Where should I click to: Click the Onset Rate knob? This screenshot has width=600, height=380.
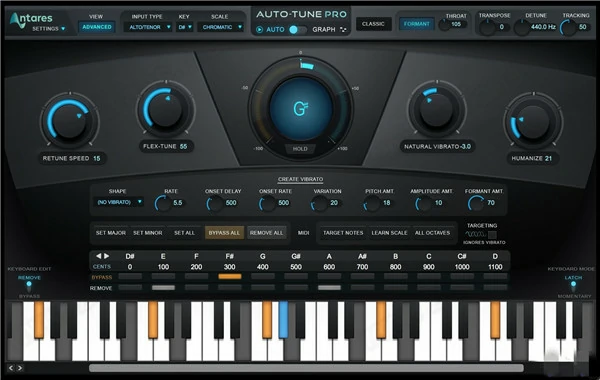tap(267, 204)
